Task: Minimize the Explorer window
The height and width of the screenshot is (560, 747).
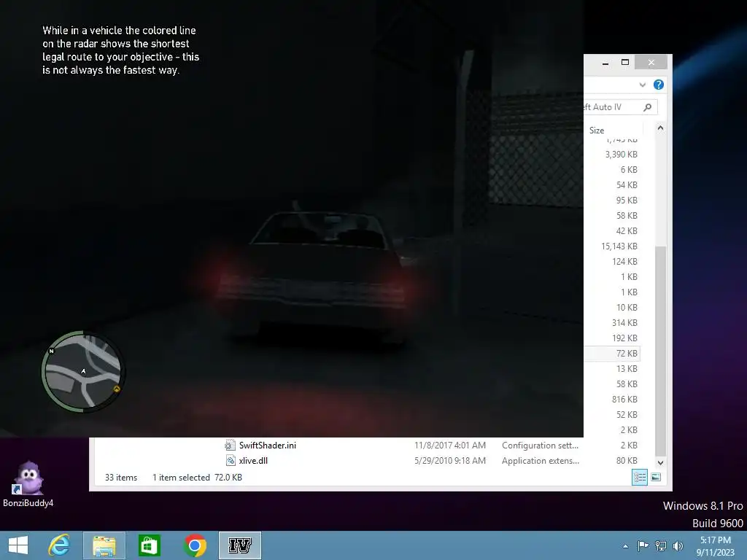Action: [605, 63]
